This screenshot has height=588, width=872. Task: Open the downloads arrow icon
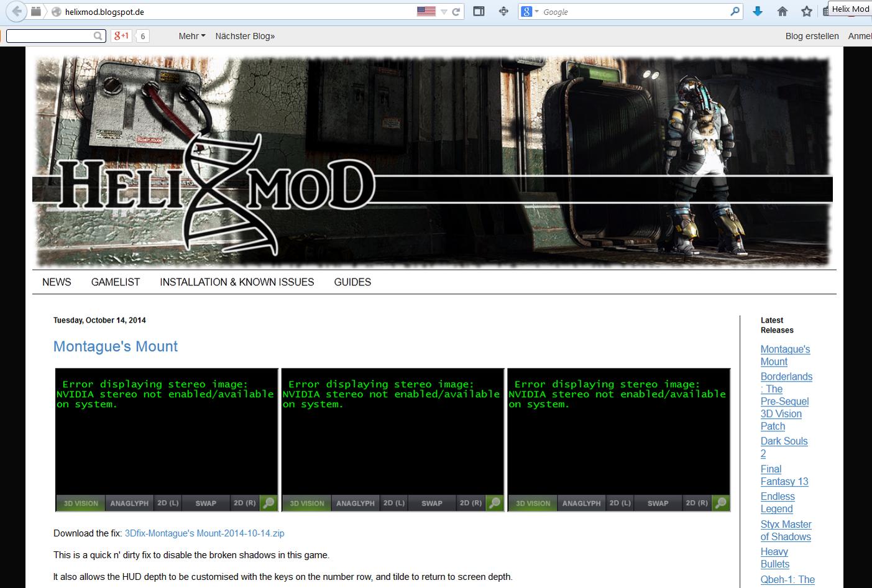coord(758,11)
